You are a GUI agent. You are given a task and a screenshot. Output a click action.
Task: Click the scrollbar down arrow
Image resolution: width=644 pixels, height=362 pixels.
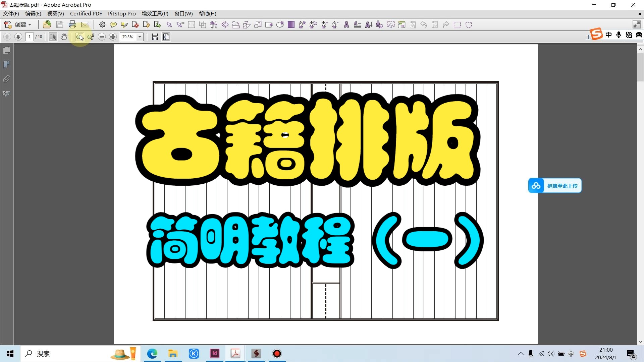point(640,342)
